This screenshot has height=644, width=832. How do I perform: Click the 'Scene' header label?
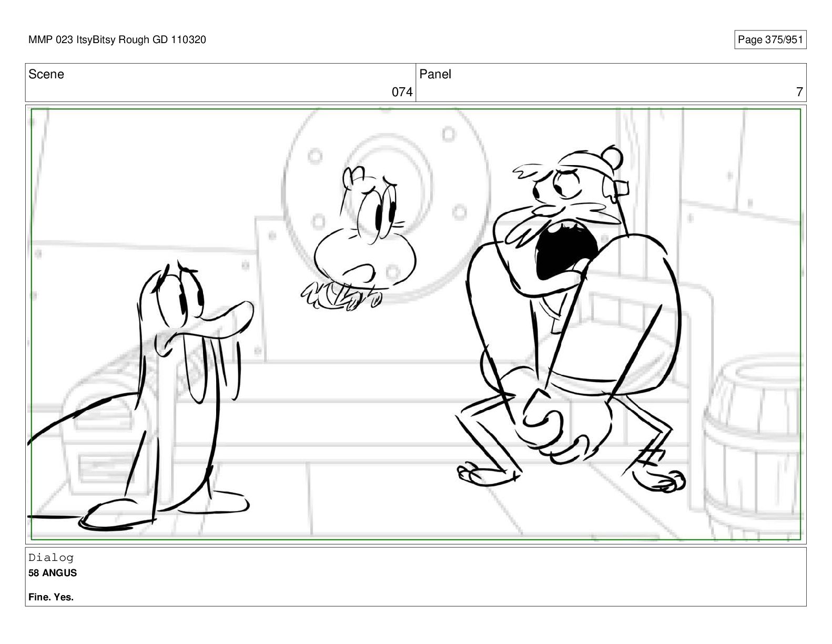pyautogui.click(x=46, y=74)
